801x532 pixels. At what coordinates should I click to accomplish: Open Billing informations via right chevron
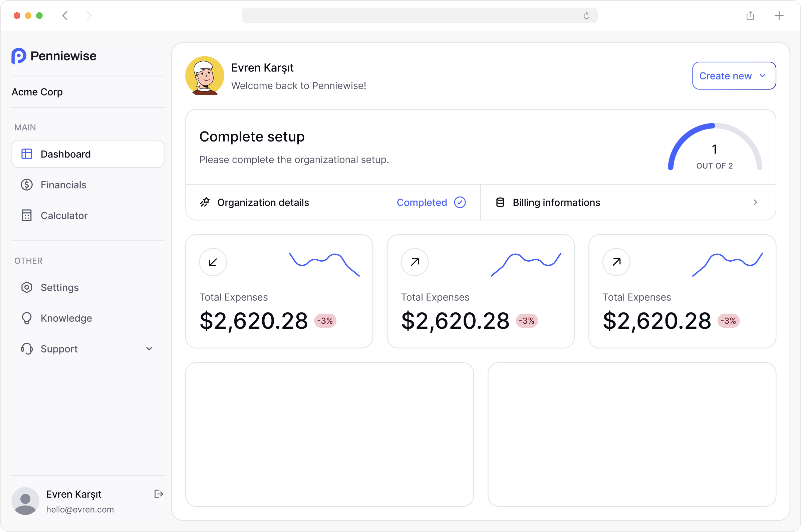755,202
